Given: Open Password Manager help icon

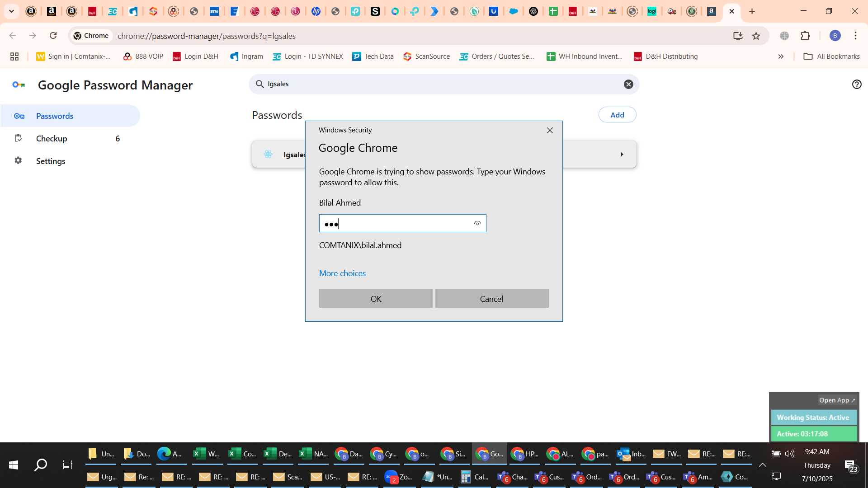Looking at the screenshot, I should click(x=856, y=84).
